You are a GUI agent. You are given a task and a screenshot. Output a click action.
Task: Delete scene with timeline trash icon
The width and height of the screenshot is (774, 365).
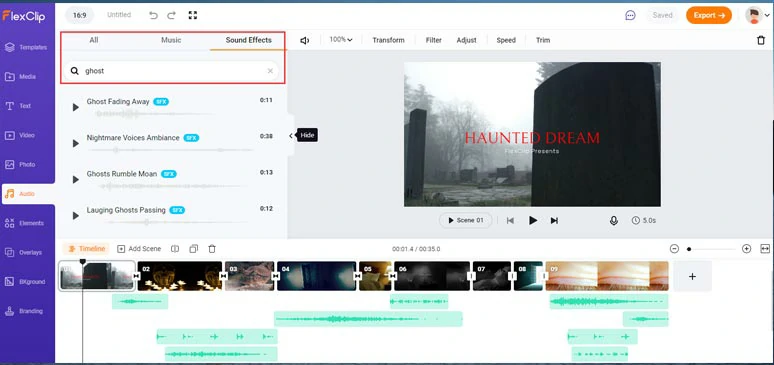212,249
